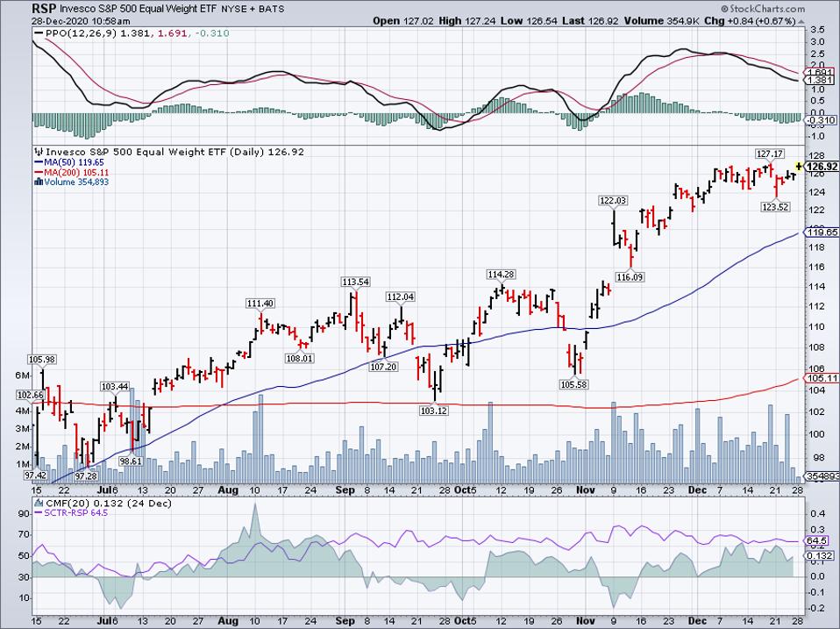Click the 114.28 price label

click(x=501, y=275)
